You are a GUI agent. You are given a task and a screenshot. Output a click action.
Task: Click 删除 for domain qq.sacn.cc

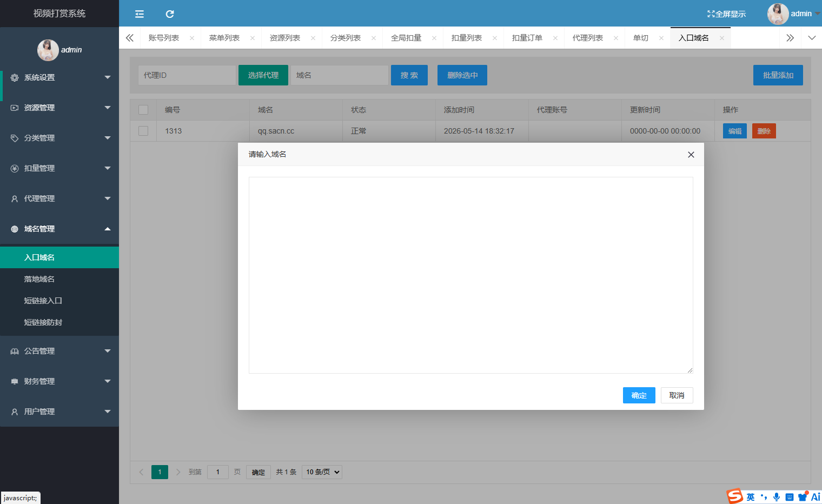(764, 131)
